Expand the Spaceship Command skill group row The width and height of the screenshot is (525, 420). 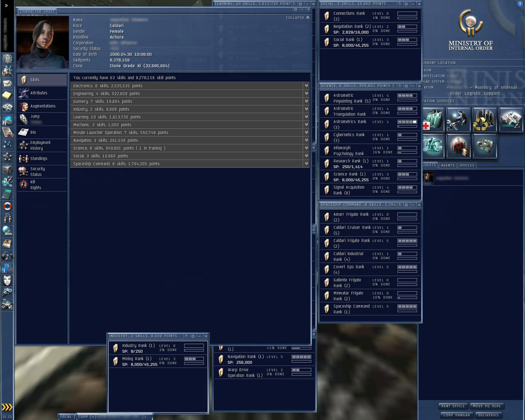point(190,164)
